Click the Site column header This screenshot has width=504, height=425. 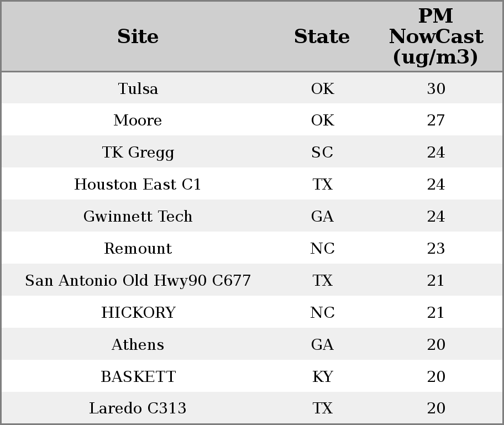point(138,36)
